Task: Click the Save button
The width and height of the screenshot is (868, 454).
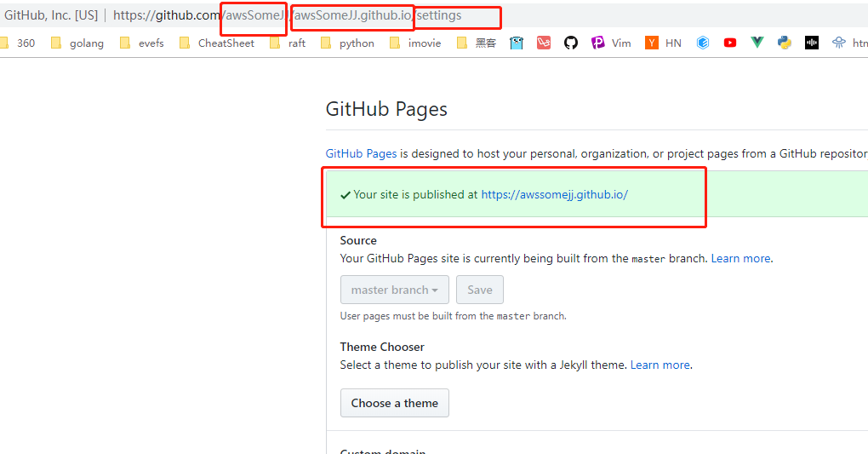Action: click(480, 290)
